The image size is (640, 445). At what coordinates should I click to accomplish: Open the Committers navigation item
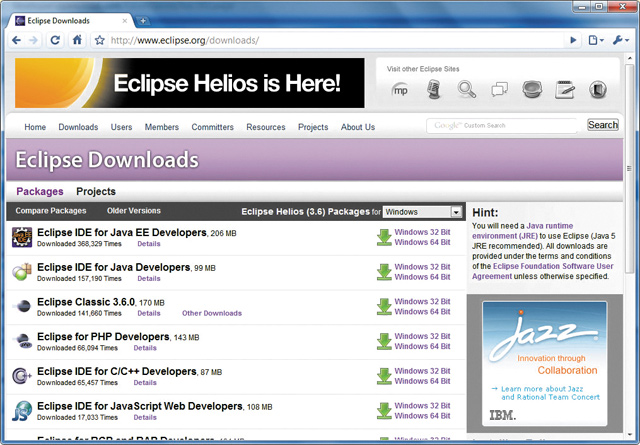tap(213, 127)
